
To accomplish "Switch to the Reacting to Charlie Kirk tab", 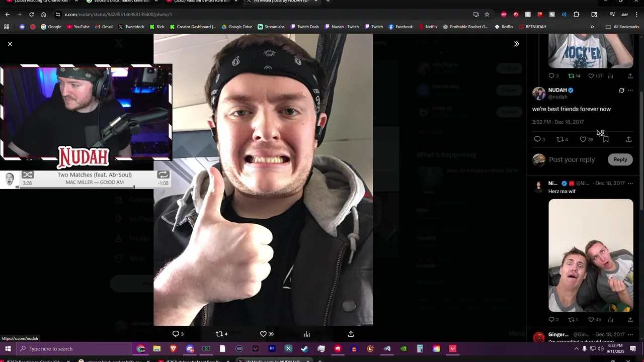I will (x=39, y=1).
